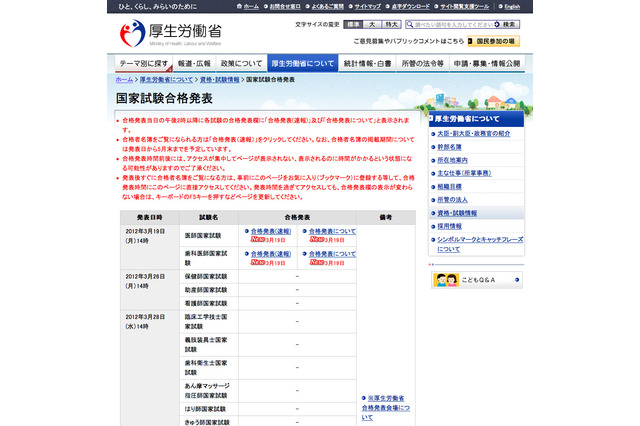
Task: Open the 報道・広報 navigation tab
Action: click(194, 64)
